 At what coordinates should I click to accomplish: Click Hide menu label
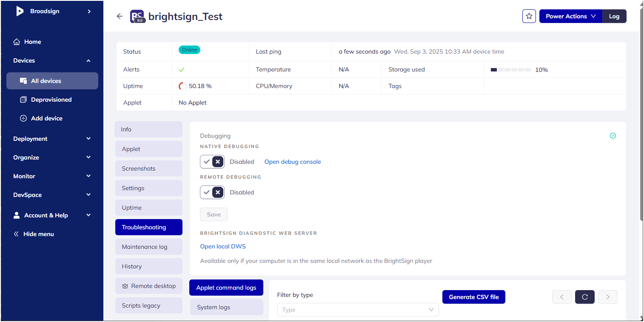[39, 234]
